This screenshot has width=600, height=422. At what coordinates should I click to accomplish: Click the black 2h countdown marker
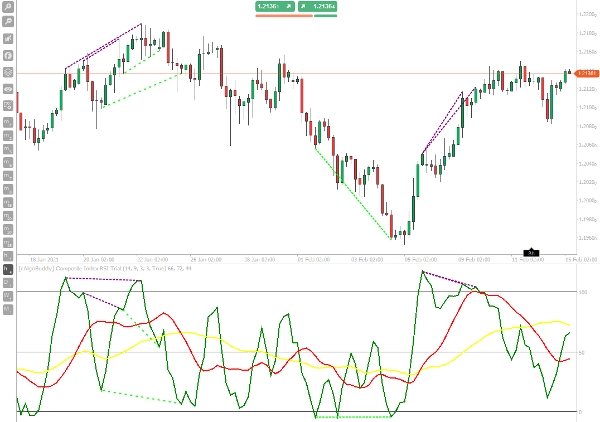[x=531, y=253]
